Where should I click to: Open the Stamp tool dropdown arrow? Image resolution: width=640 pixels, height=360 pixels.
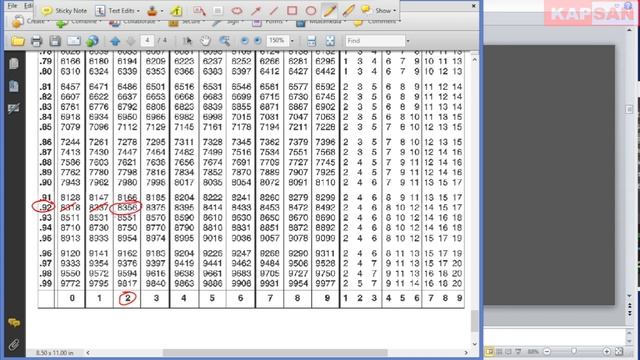162,11
